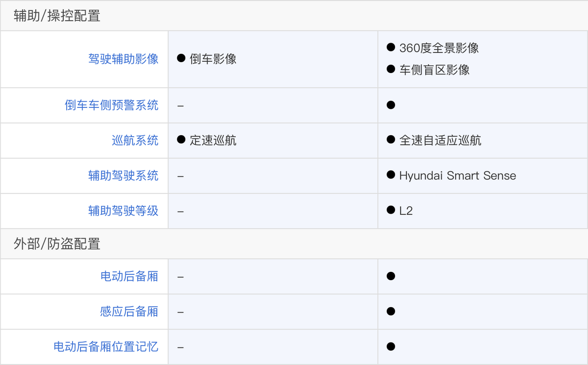The height and width of the screenshot is (365, 588).
Task: Open the 感应后备厢 link
Action: click(129, 312)
